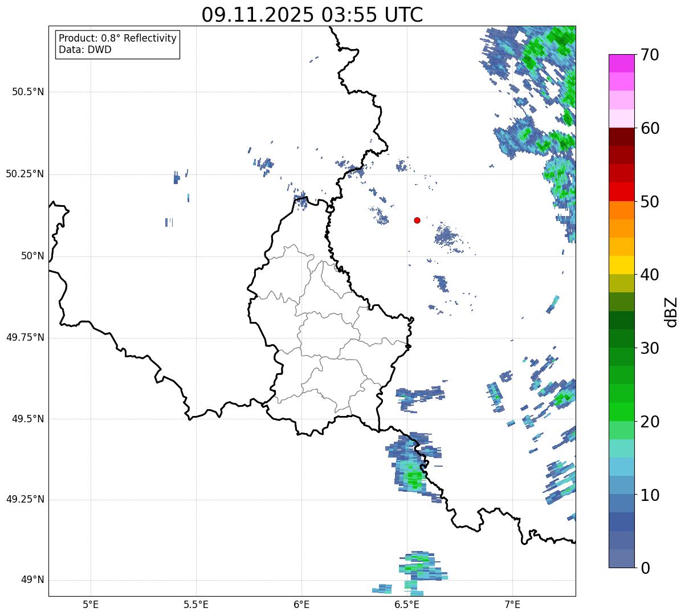Click the latitude label '50.25°N'
Image resolution: width=685 pixels, height=616 pixels.
click(x=25, y=174)
